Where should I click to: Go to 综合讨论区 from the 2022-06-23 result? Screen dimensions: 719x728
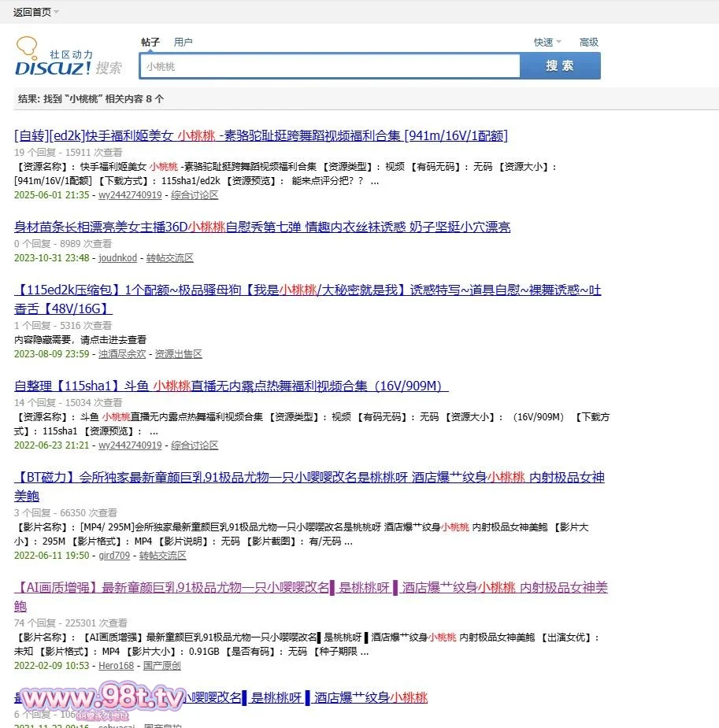(x=195, y=445)
